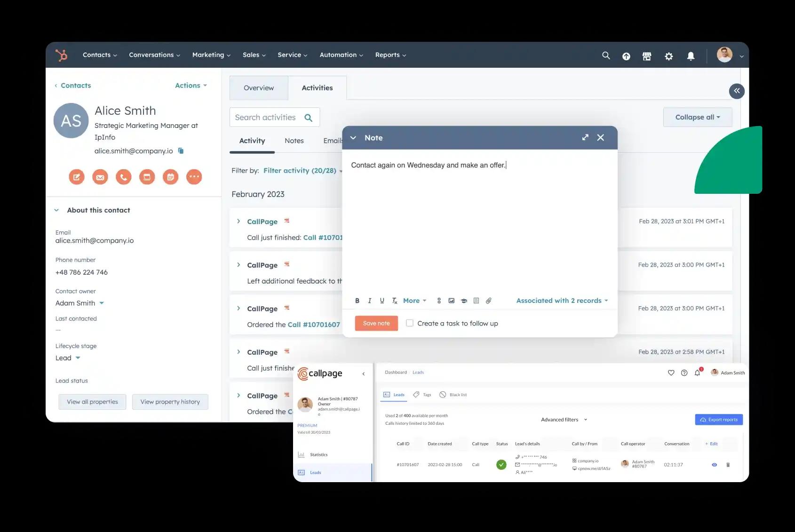
Task: Click the bold formatting icon in note
Action: click(357, 301)
